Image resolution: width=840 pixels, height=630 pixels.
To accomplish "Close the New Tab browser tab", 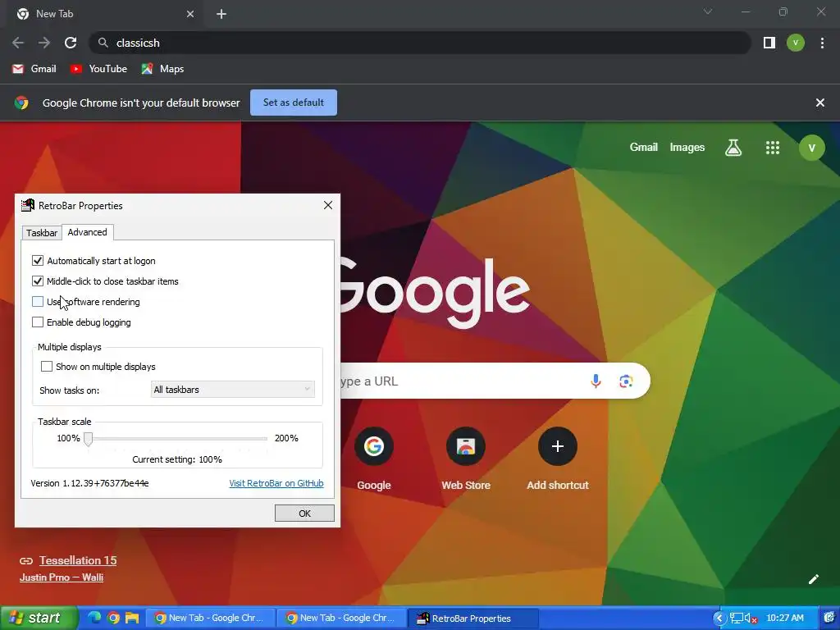I will click(190, 14).
